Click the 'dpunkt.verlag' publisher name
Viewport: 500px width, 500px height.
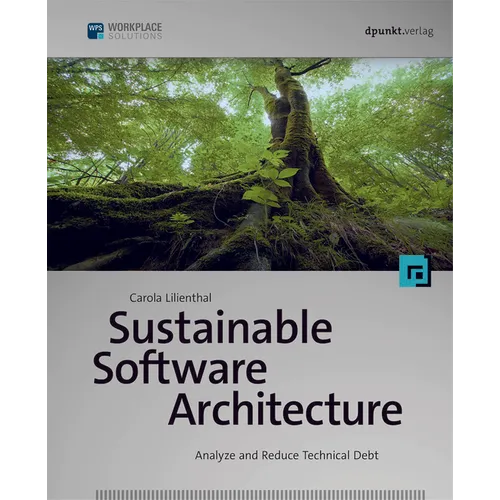399,31
